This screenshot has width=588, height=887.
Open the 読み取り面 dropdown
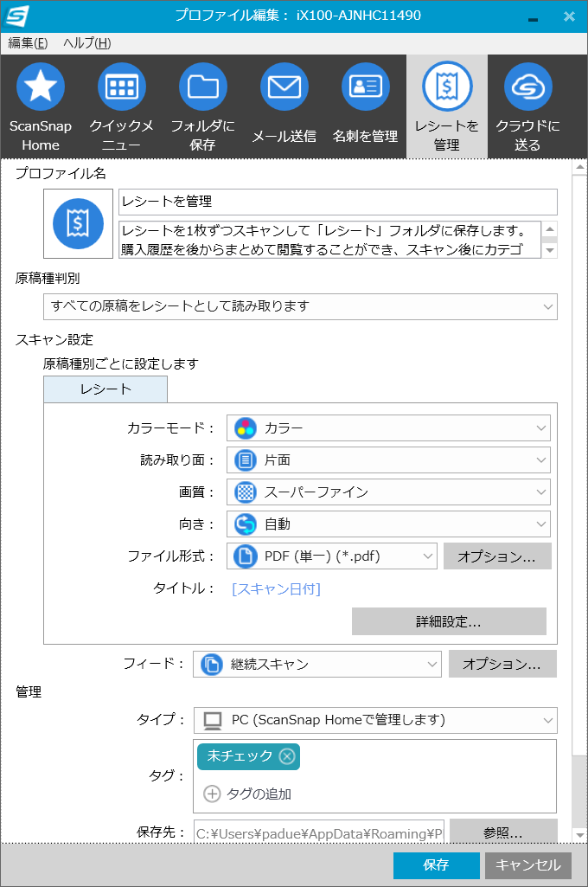(388, 460)
